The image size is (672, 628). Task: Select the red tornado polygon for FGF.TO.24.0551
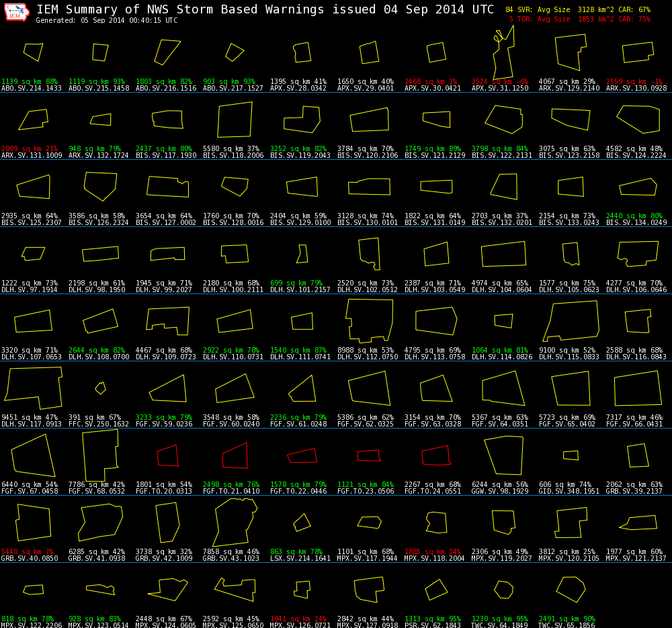tap(436, 455)
